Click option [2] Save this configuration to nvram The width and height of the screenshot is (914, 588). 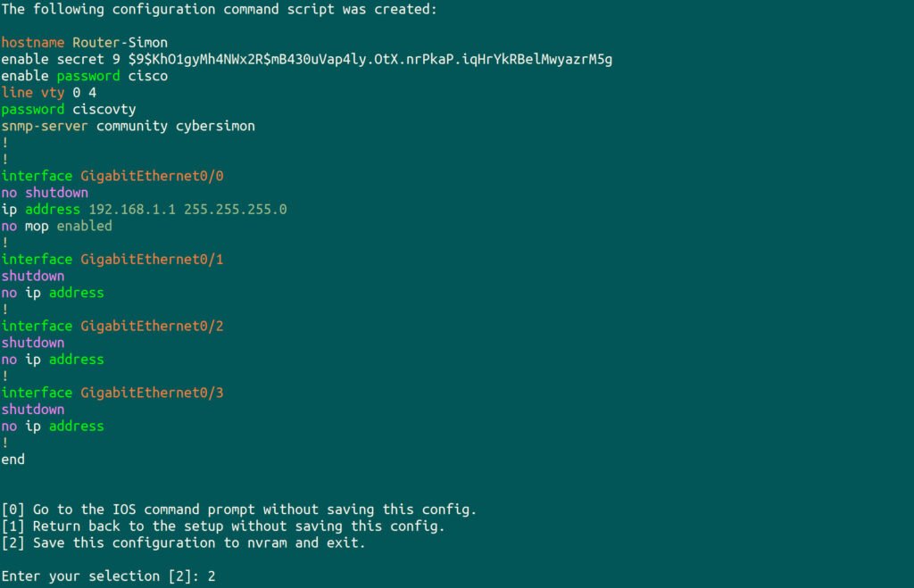tap(183, 542)
